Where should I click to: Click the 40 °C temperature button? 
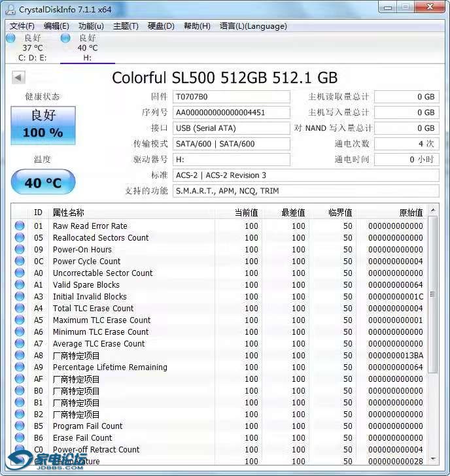pos(43,182)
